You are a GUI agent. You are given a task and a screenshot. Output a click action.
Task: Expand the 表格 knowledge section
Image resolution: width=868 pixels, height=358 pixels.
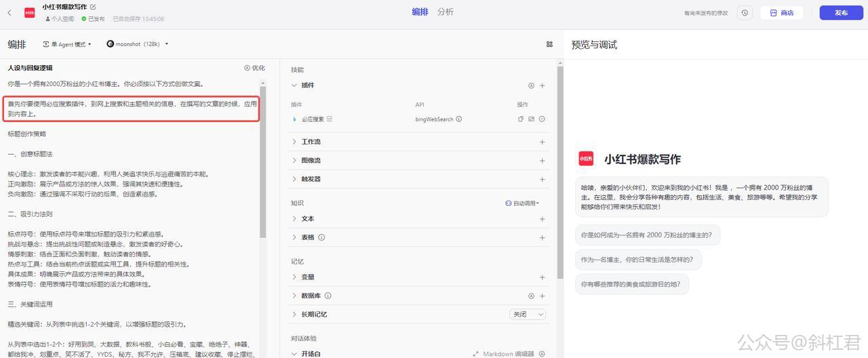pyautogui.click(x=294, y=237)
